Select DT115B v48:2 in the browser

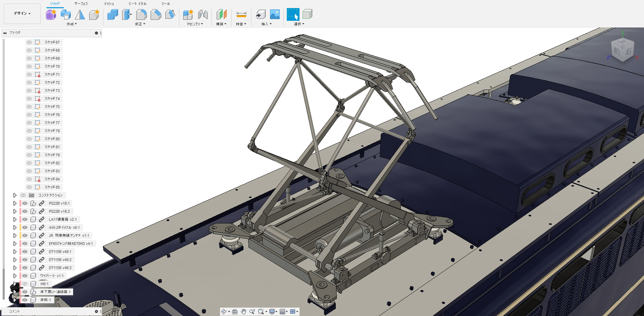(x=60, y=260)
